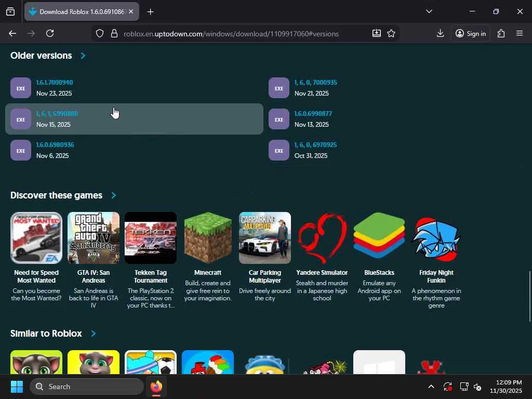Screen dimensions: 532x399
Task: Click muted volume tray icon
Action: click(x=477, y=387)
